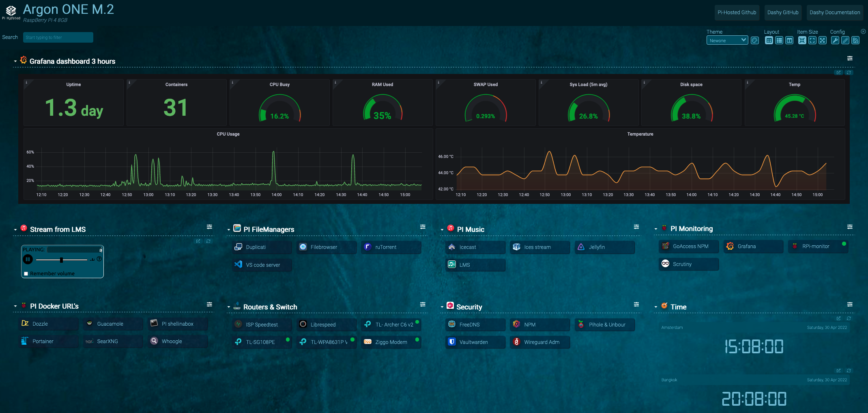868x413 pixels.
Task: Switch to the list layout icon
Action: point(779,40)
